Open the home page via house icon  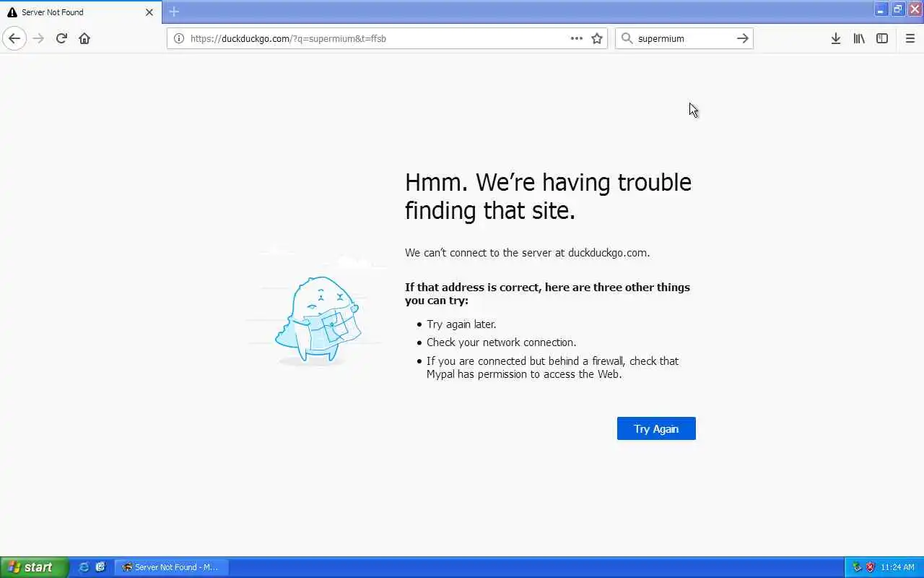click(x=84, y=38)
